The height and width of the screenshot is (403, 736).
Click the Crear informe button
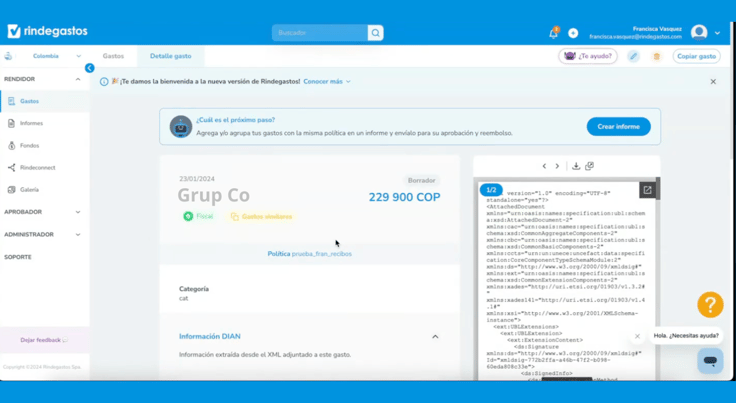click(618, 127)
